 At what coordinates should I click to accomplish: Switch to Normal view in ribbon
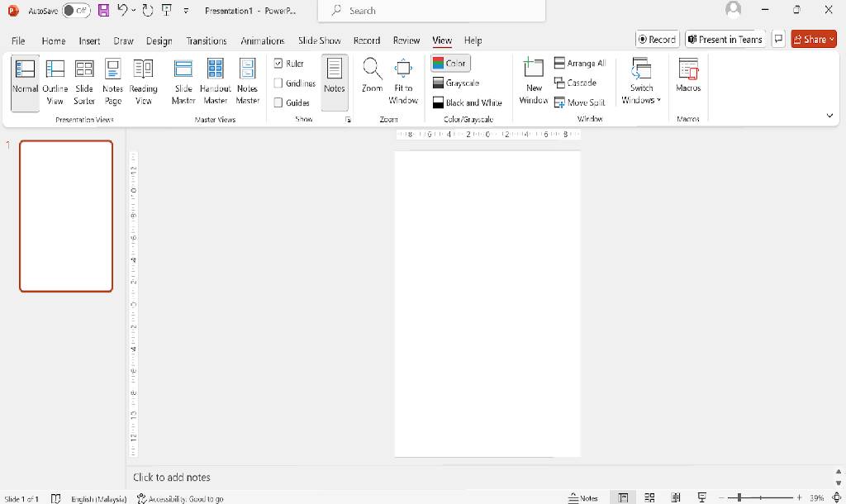click(x=25, y=83)
